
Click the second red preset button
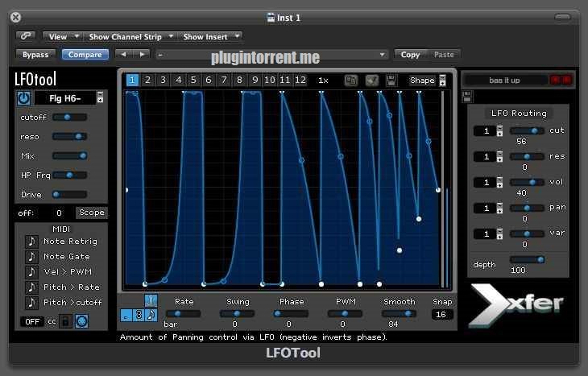[x=566, y=80]
